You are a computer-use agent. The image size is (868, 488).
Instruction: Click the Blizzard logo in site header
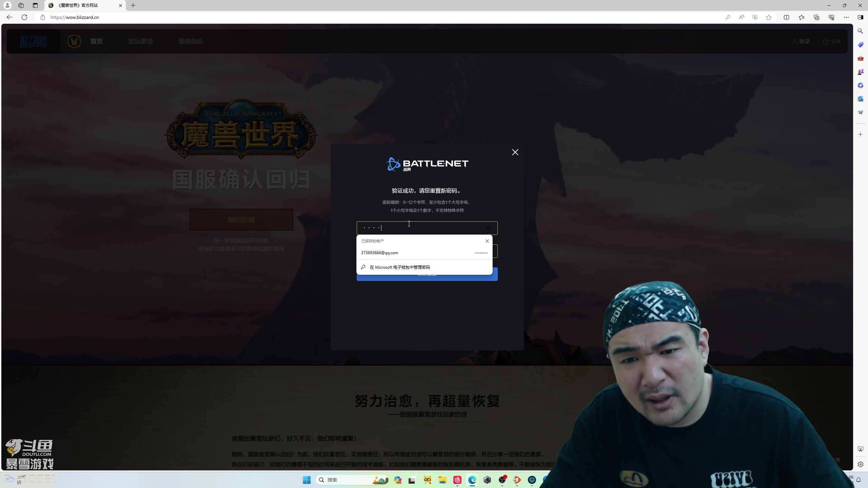pos(33,42)
